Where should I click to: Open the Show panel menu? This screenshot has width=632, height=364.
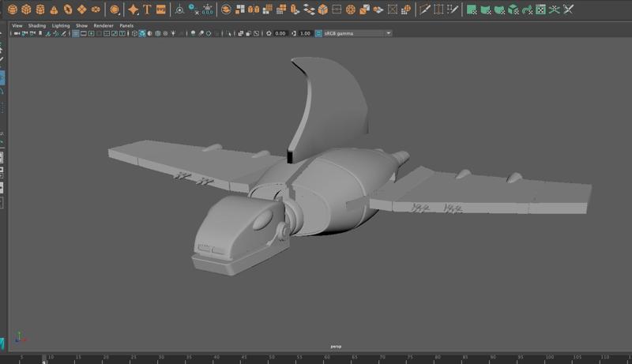pos(82,25)
